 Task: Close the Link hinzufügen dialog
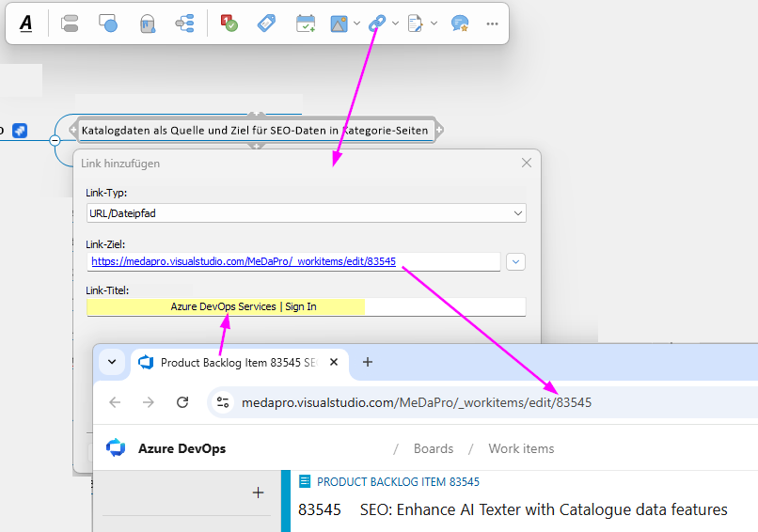527,163
